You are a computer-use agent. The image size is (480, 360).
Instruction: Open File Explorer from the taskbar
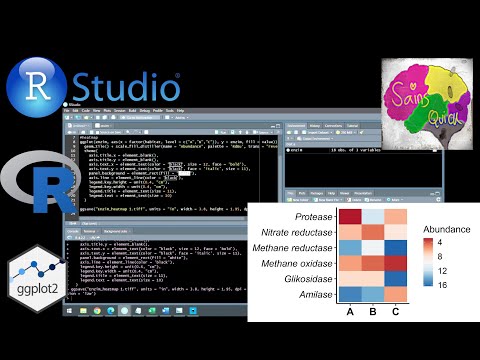[x=83, y=311]
